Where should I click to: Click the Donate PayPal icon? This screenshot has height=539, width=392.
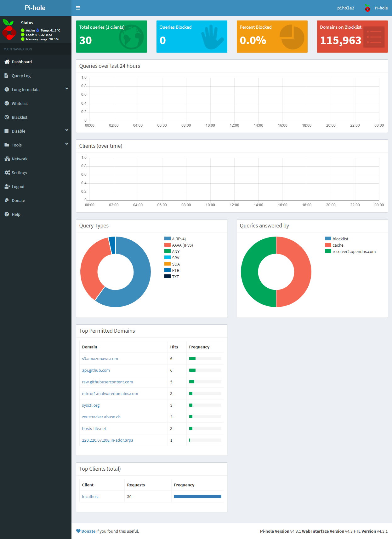click(7, 200)
